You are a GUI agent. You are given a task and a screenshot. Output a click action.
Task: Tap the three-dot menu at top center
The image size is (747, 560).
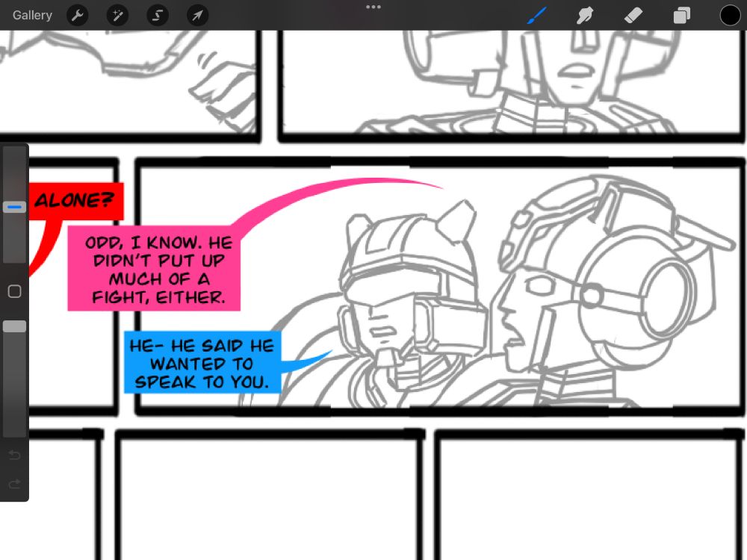373,7
